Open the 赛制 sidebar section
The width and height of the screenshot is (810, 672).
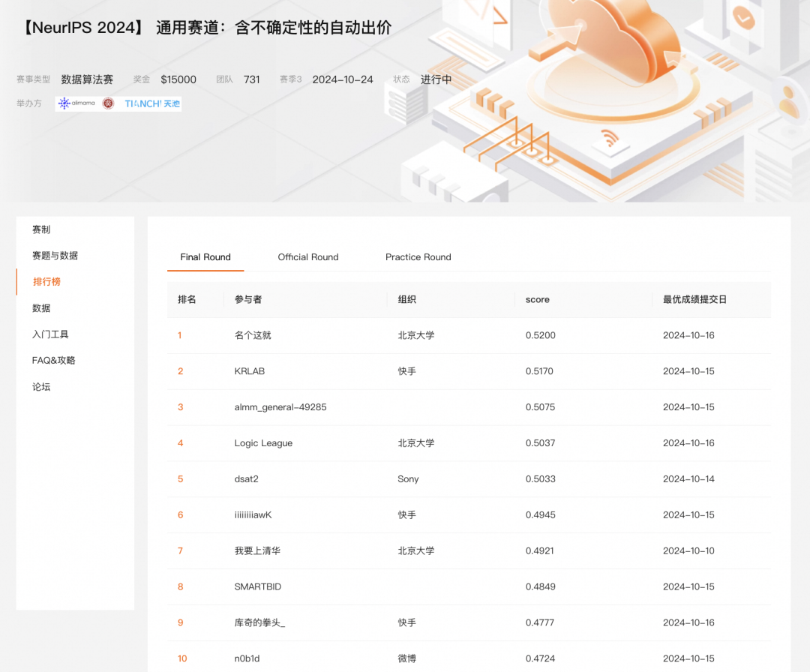41,229
